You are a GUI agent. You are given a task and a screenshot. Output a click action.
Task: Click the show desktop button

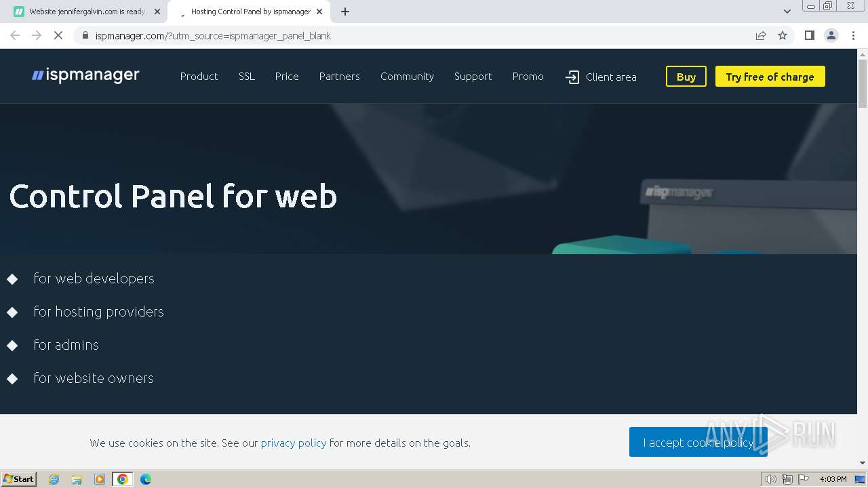tap(860, 479)
